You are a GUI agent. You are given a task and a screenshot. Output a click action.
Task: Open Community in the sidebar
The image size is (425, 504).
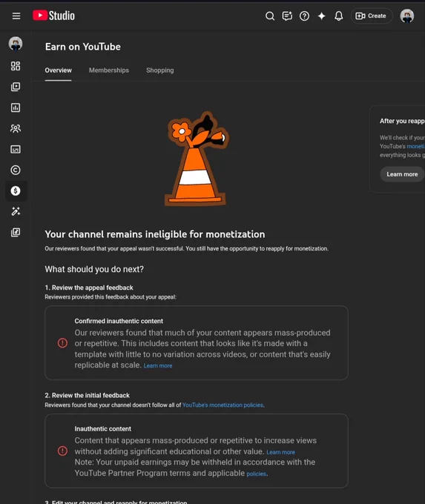[x=16, y=128]
